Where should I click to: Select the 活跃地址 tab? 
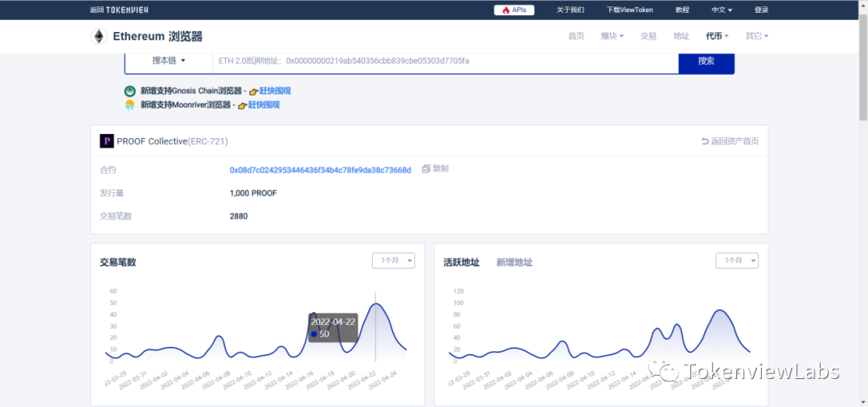point(461,263)
